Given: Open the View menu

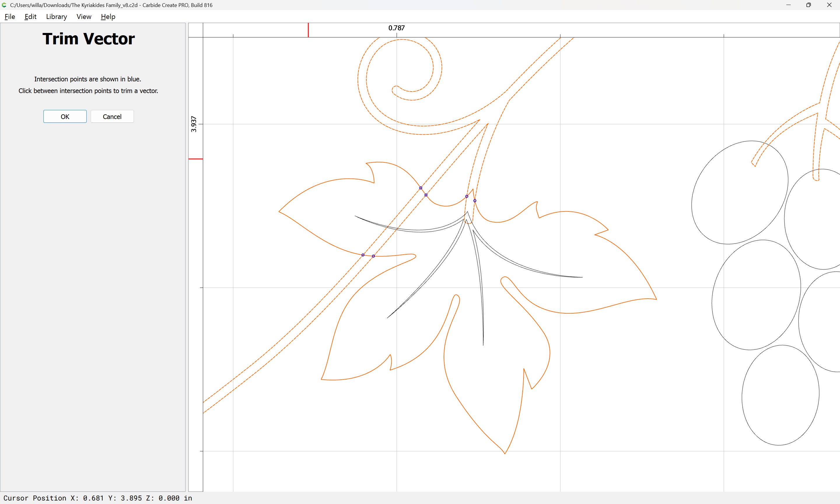Looking at the screenshot, I should [84, 17].
